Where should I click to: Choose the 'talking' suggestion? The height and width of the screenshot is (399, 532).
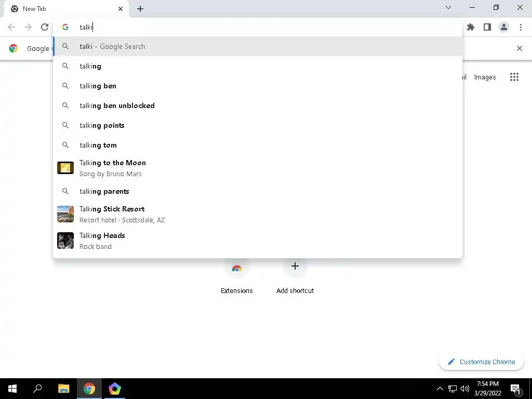pyautogui.click(x=258, y=66)
